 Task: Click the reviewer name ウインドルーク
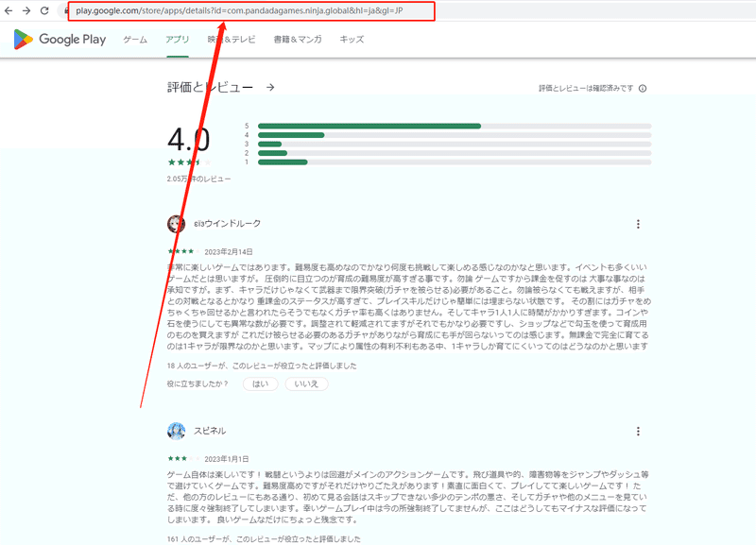click(227, 224)
